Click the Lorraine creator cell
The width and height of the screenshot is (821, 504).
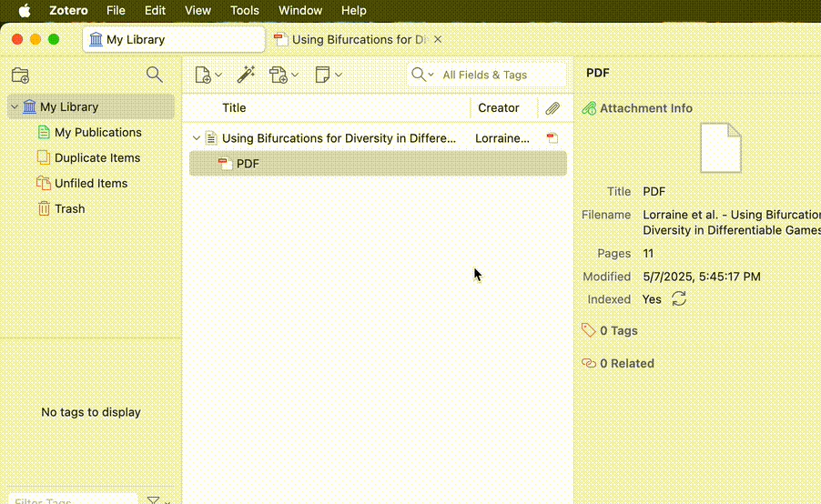click(502, 138)
